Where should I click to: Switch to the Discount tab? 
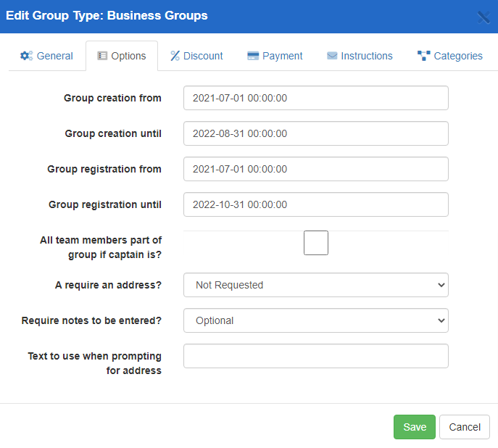[x=202, y=56]
